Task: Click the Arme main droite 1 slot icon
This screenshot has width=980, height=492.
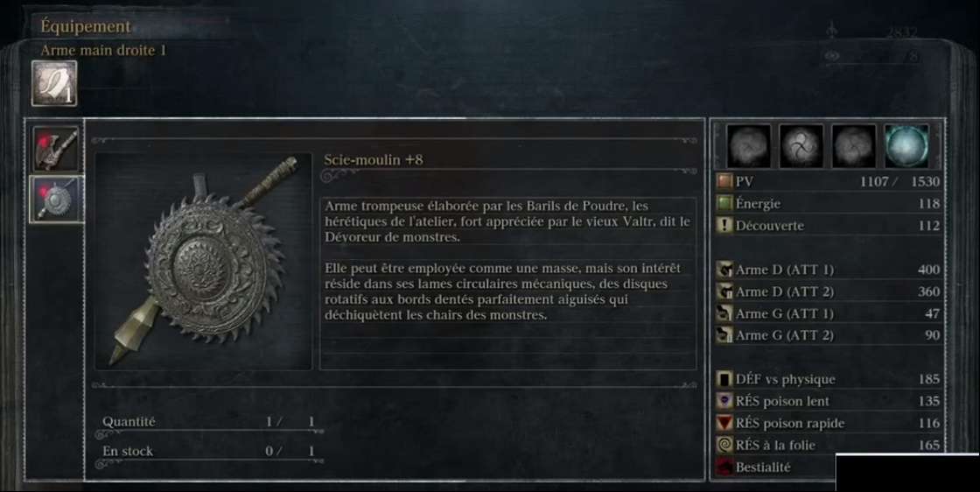Action: pyautogui.click(x=54, y=83)
